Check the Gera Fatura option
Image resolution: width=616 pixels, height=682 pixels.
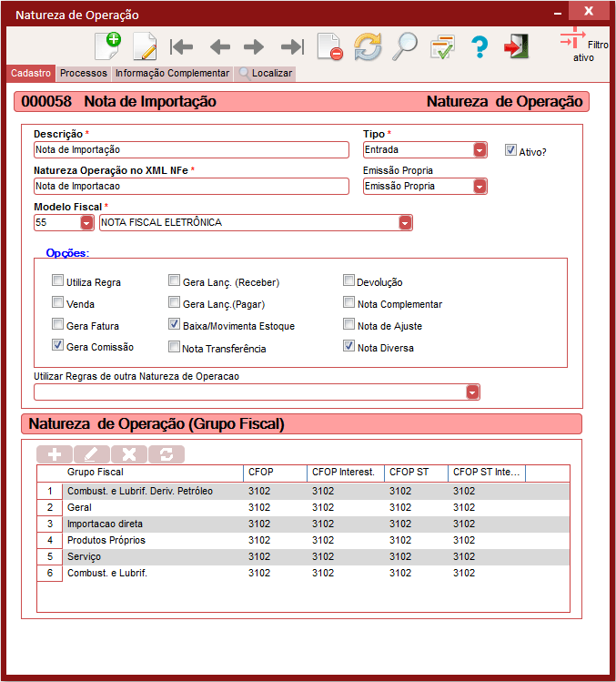coord(57,323)
